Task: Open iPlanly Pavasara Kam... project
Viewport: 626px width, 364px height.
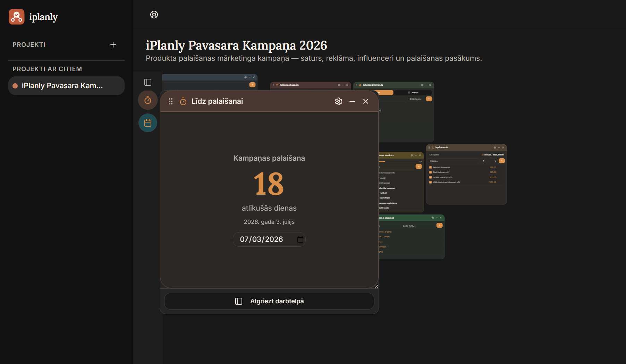Action: (66, 86)
